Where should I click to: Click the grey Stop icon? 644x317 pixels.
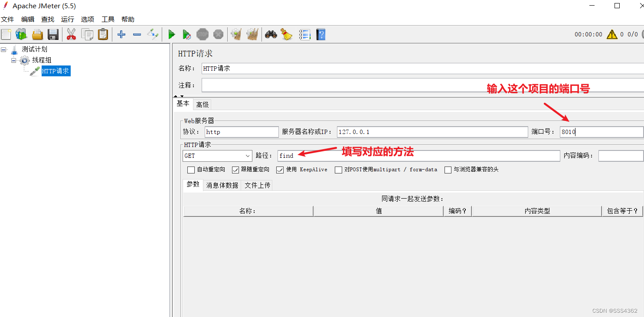[x=203, y=34]
